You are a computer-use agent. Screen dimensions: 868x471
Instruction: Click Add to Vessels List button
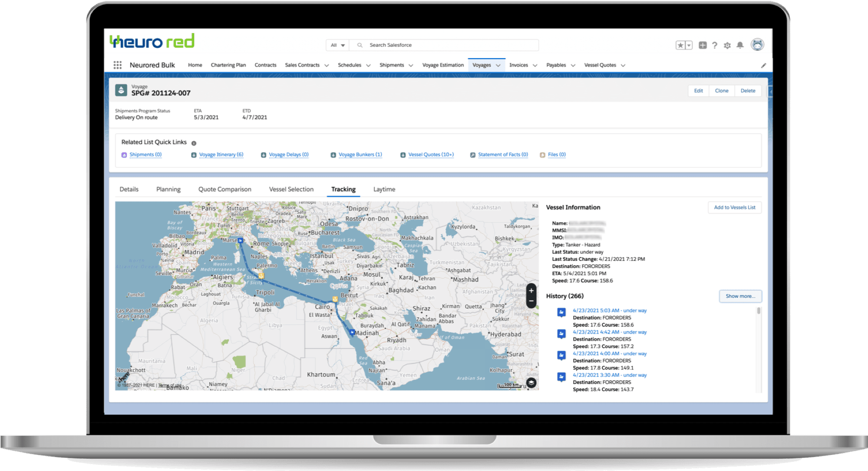[x=734, y=208]
